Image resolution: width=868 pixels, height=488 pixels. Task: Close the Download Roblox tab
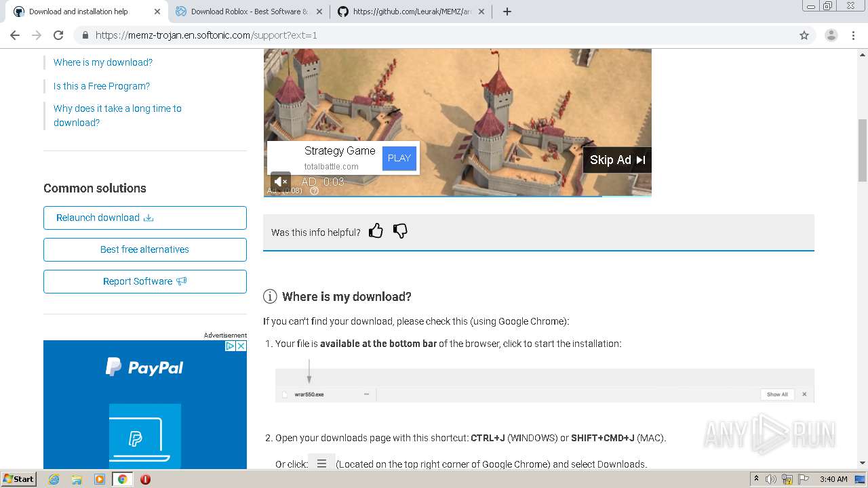tap(319, 12)
